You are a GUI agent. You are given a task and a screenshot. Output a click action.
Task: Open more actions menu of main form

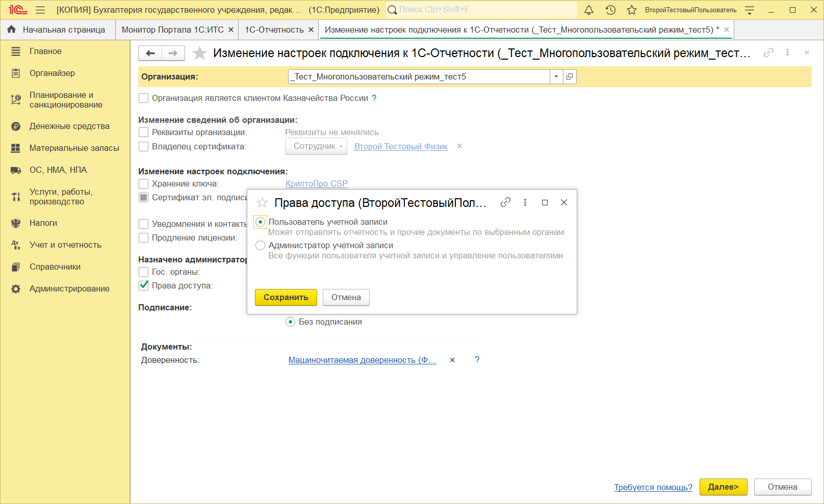788,52
